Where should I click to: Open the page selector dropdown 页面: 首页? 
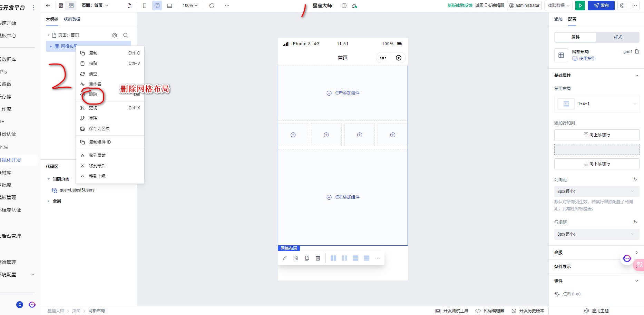click(95, 6)
